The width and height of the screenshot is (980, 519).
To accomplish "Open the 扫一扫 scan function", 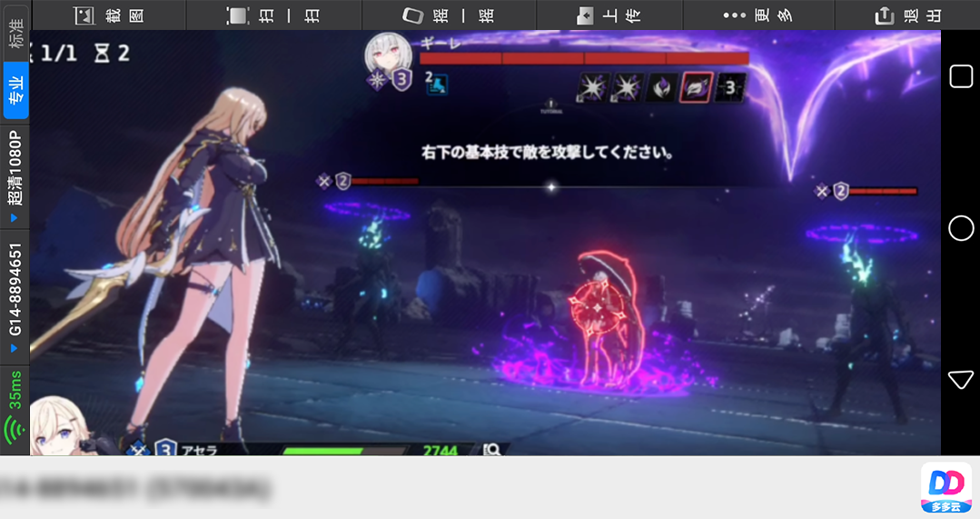I will coord(274,15).
